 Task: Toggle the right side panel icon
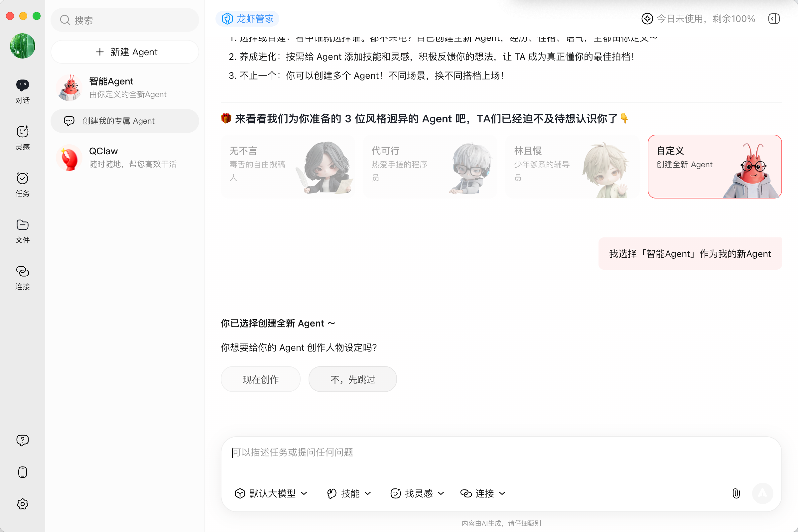pyautogui.click(x=774, y=19)
